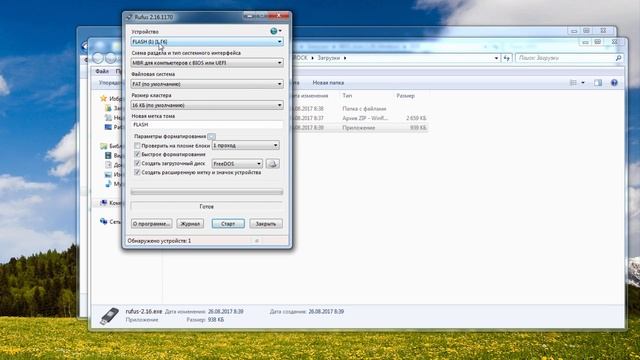Viewport: 640px width, 360px height.
Task: Click the '2 659 КБ' size cell in Explorer
Action: point(416,118)
